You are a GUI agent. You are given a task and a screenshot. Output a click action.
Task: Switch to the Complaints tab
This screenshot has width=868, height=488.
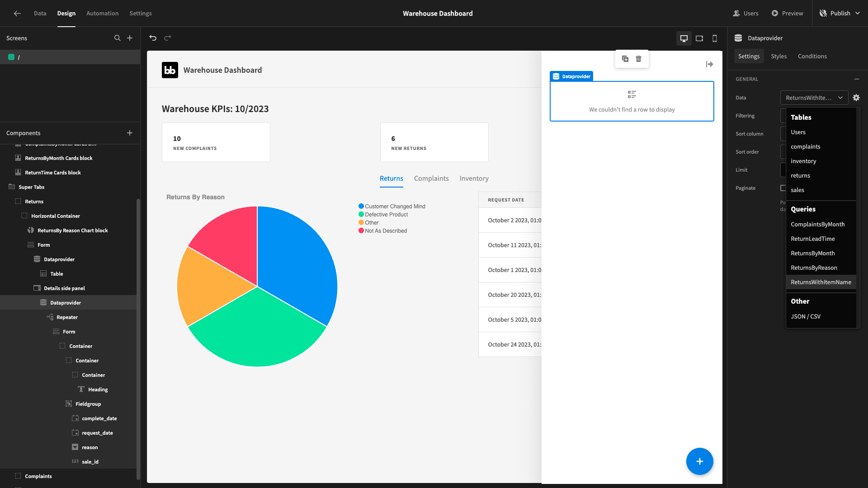[x=431, y=178]
